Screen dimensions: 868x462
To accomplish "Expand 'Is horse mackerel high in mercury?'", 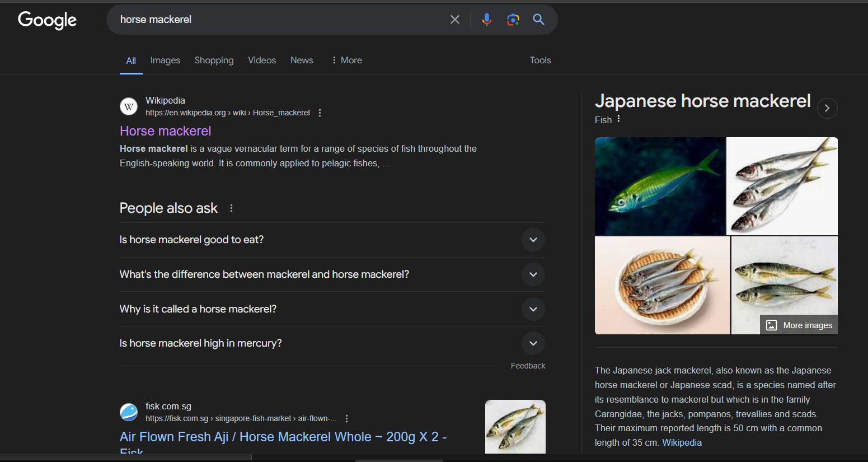I will (332, 343).
